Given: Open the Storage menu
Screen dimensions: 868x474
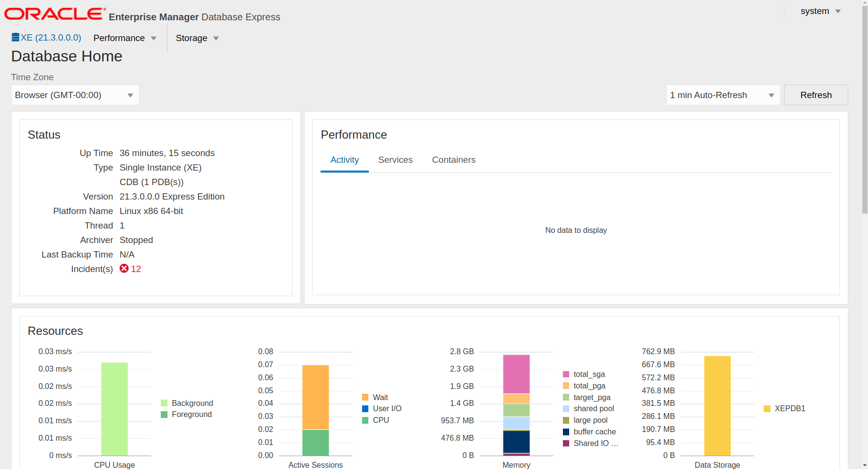Looking at the screenshot, I should 197,38.
